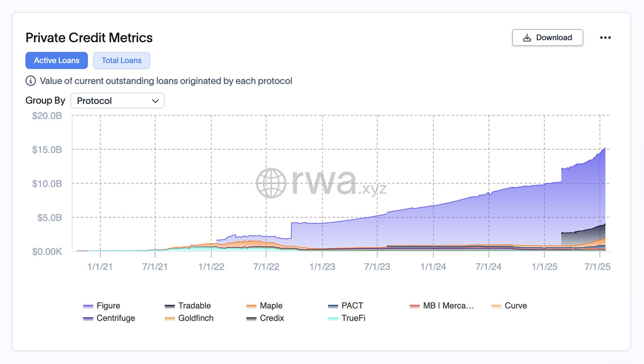Click the Curve legend color swatch
Image resolution: width=644 pixels, height=364 pixels.
point(496,306)
